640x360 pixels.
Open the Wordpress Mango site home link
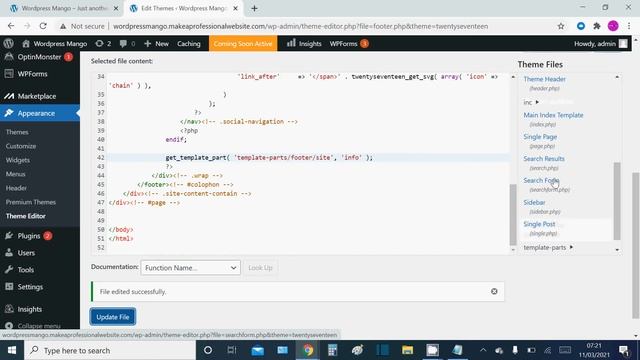coord(54,43)
